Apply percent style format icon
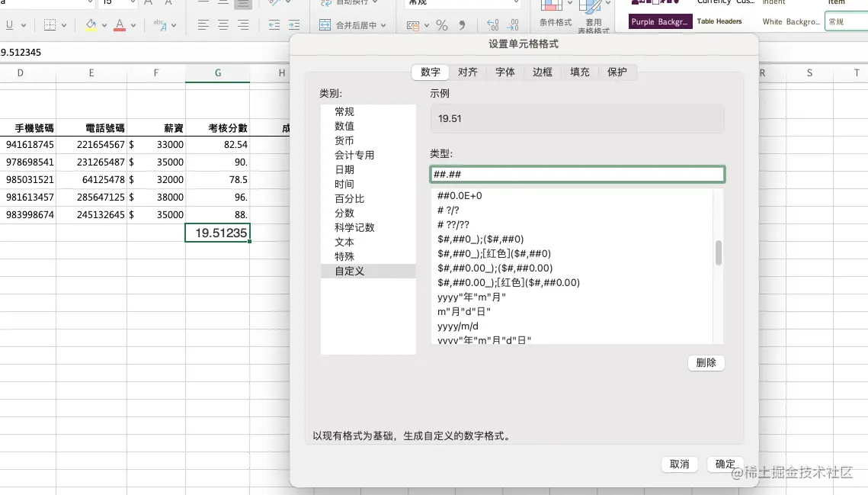868x495 pixels. [442, 25]
